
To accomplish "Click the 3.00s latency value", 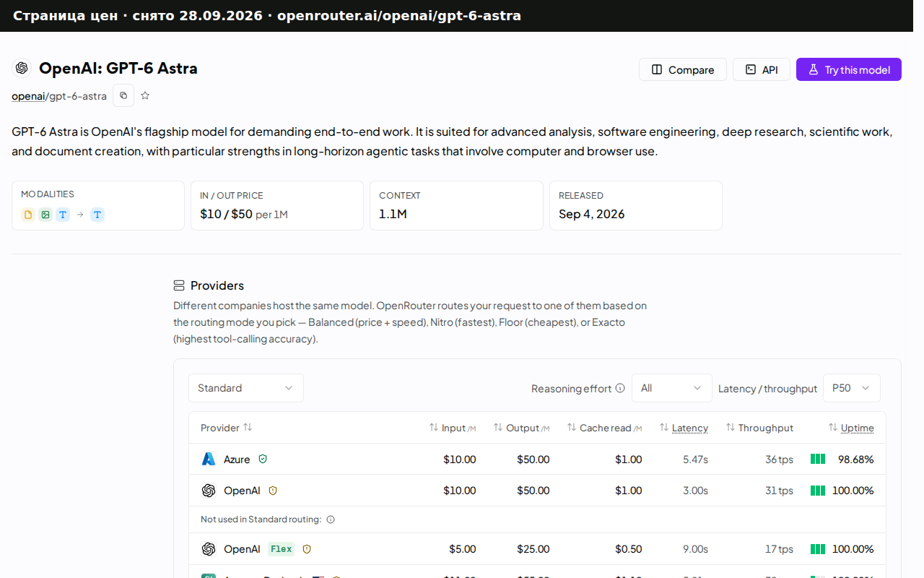I will coord(695,491).
